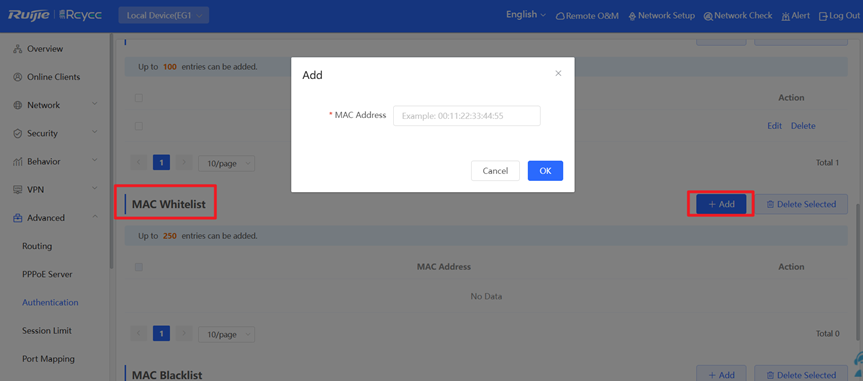Click Log Out
This screenshot has width=863, height=381.
839,16
